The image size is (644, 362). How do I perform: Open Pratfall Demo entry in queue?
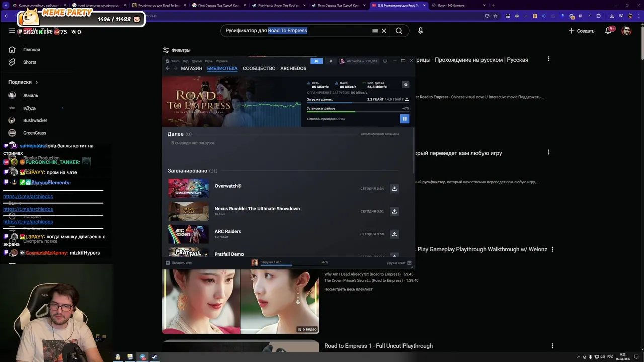click(x=229, y=254)
